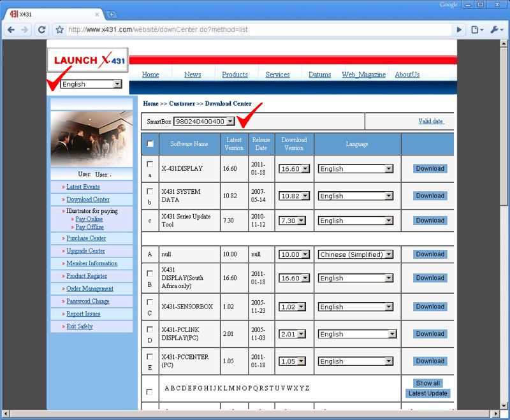Image resolution: width=510 pixels, height=420 pixels.
Task: Click the vertical scrollbar down arrow
Action: point(504,405)
